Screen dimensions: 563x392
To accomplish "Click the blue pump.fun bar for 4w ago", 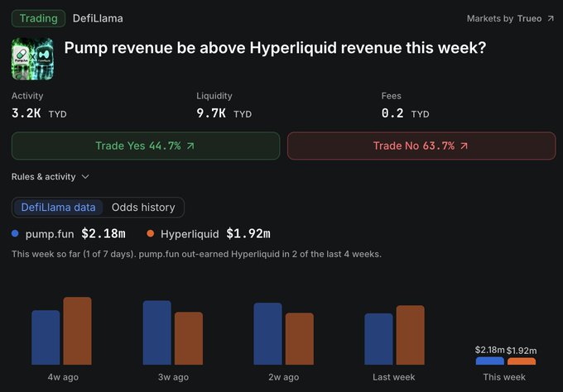I will (46, 337).
